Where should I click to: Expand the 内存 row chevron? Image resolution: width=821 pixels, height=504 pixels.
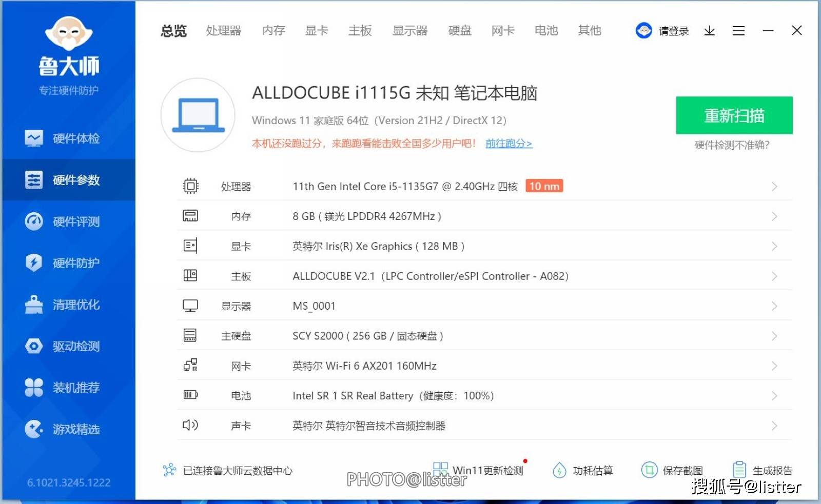pyautogui.click(x=774, y=216)
